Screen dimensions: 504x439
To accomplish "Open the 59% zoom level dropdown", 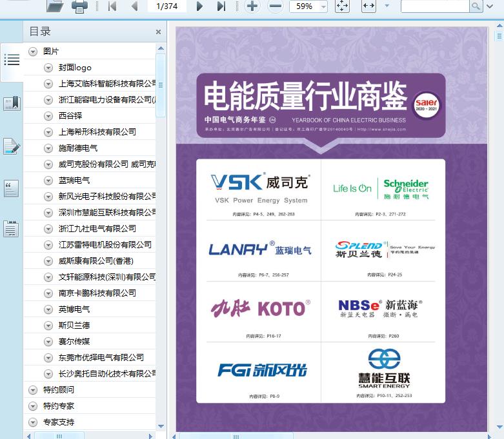I will 323,6.
